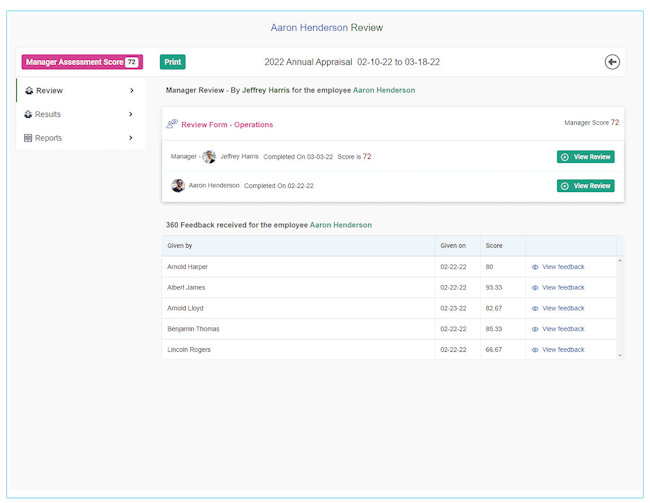View Review completed by Aaron Henderson on 02-22-22
Screen dimensions: 650x503
click(585, 186)
